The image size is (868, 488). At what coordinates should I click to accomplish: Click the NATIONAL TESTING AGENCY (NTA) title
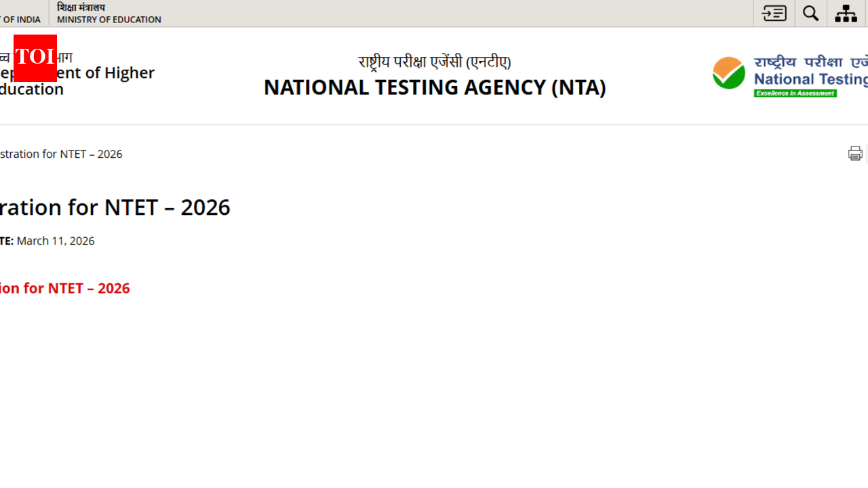coord(435,87)
